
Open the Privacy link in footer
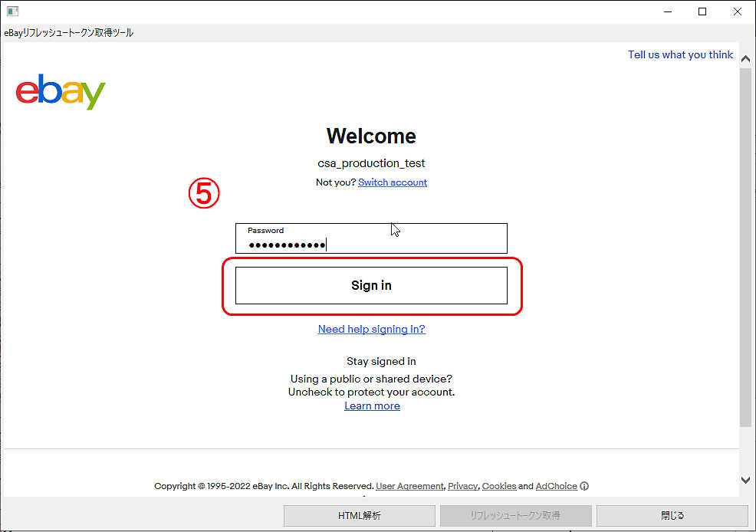tap(462, 486)
